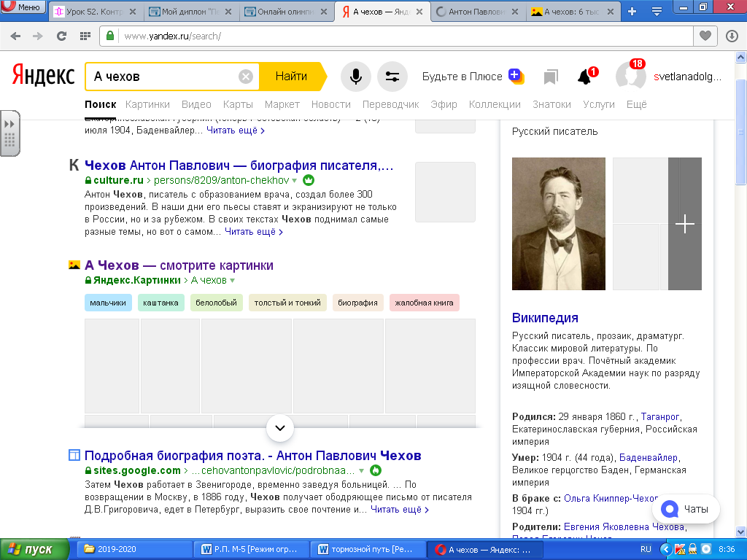The image size is (747, 560).
Task: Expand the Яндекс.Картинки result dropdown arrow
Action: point(233,281)
